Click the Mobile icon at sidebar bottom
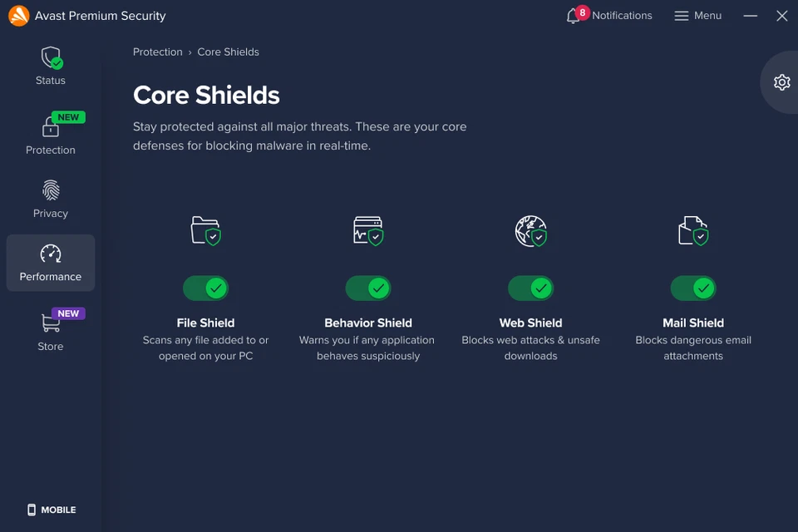The width and height of the screenshot is (798, 532). [30, 510]
